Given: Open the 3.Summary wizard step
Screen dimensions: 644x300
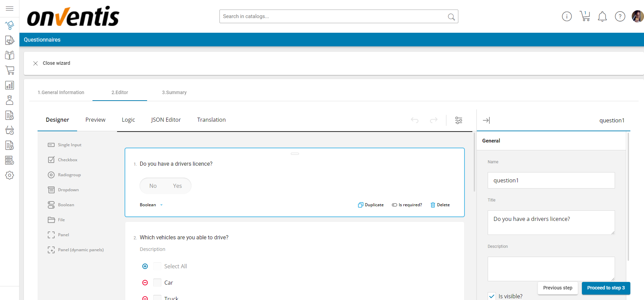Looking at the screenshot, I should [174, 92].
